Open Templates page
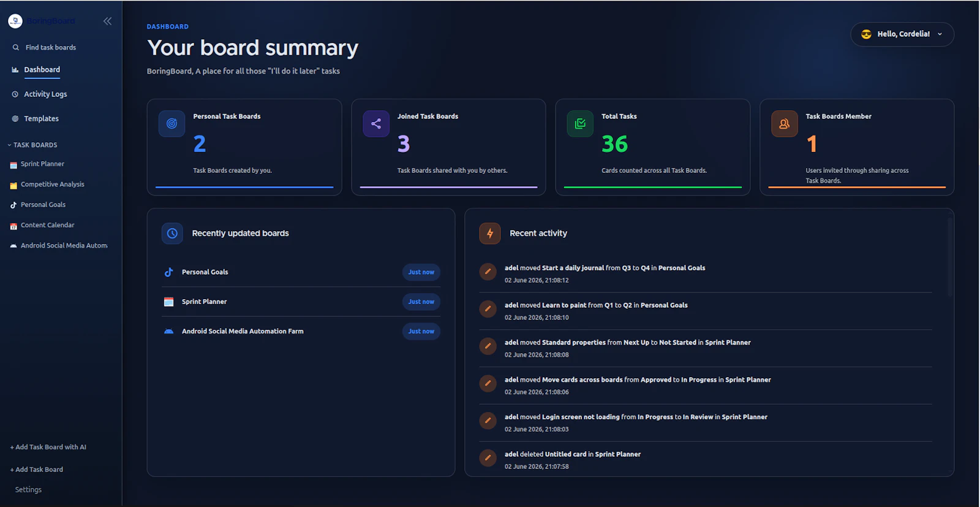Viewport: 980px width, 507px height. click(x=42, y=119)
